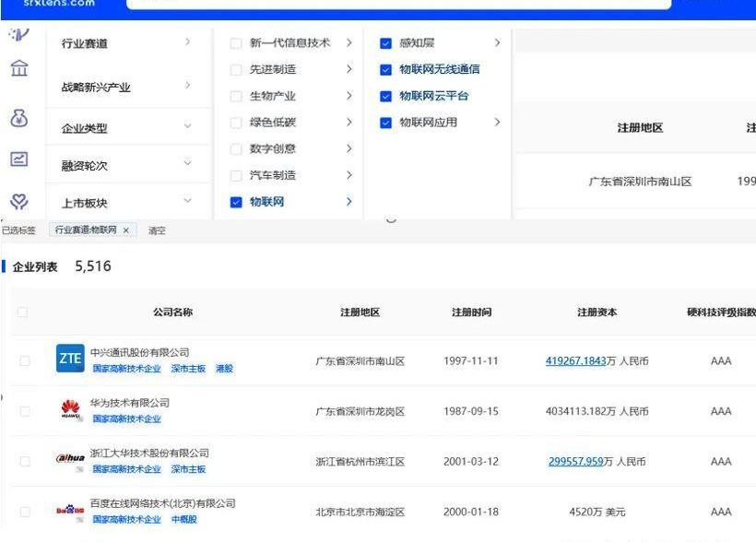Open 浙江大华技术股份有限公司 company page
This screenshot has width=756, height=542.
pyautogui.click(x=149, y=454)
